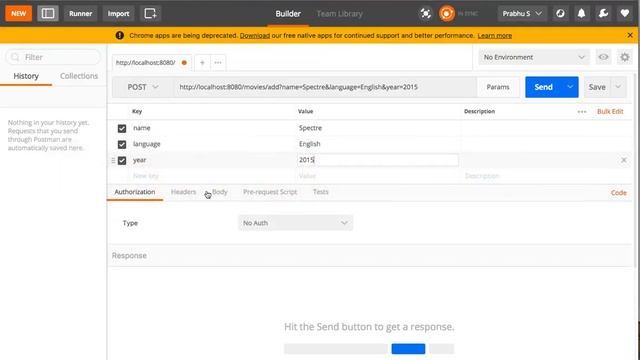
Task: Open the No Auth type dropdown
Action: [296, 223]
